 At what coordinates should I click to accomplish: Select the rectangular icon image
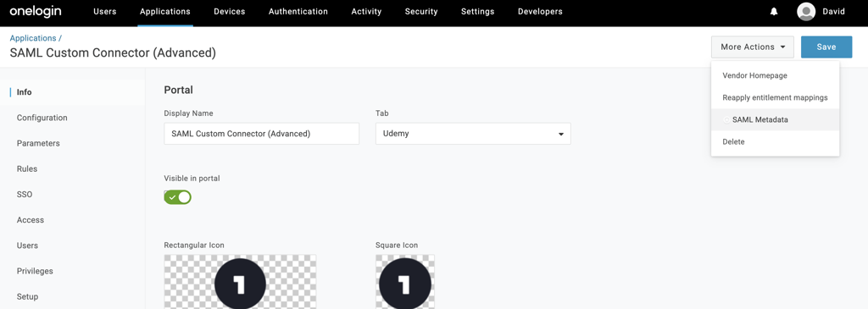point(240,281)
